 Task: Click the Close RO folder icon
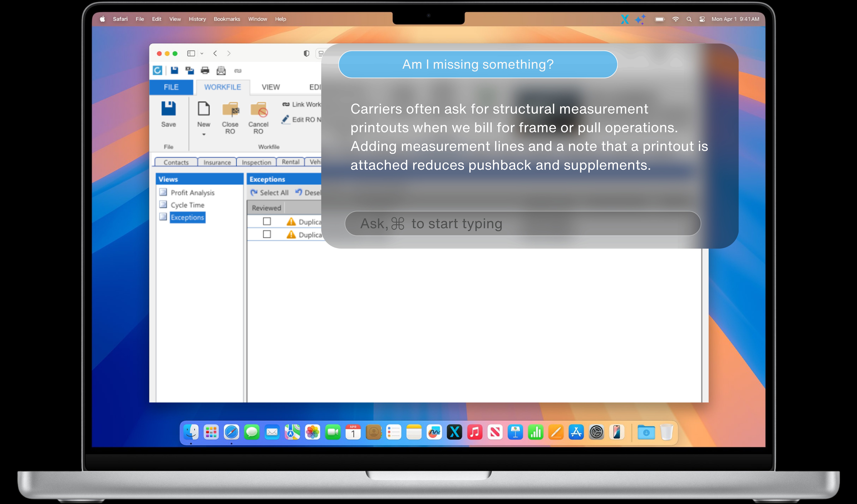pyautogui.click(x=230, y=109)
